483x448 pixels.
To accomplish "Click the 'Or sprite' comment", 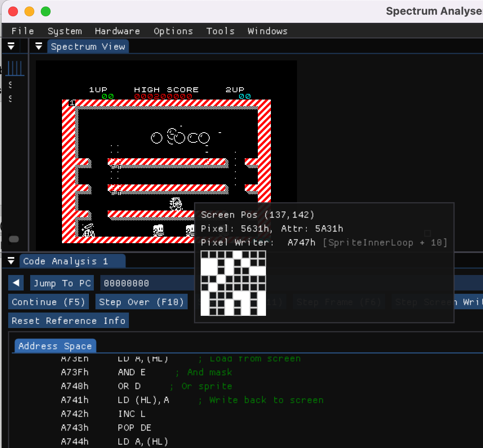I will point(207,386).
